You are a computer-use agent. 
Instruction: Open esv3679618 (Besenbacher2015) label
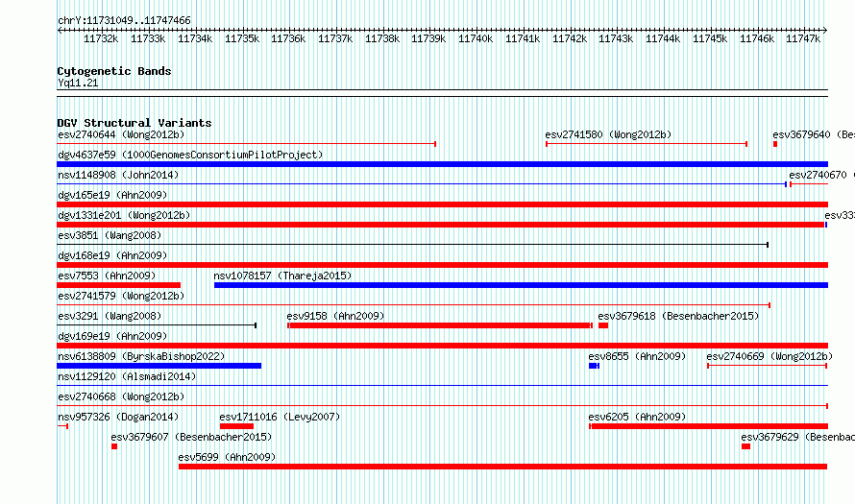pyautogui.click(x=678, y=316)
